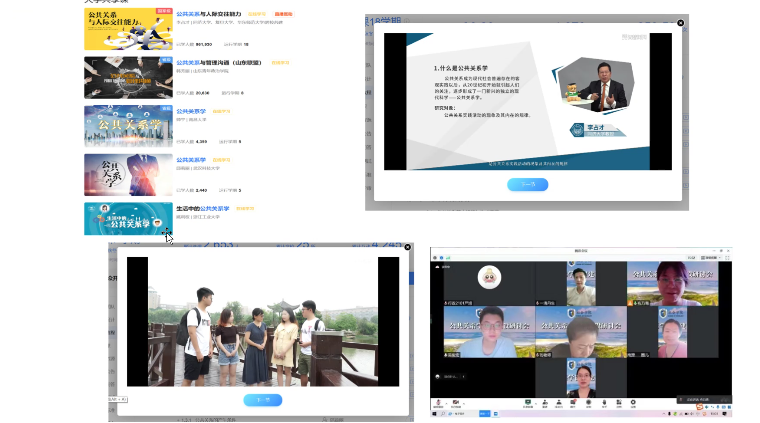Click the highlighted blue app button in the taskbar
The height and width of the screenshot is (423, 760).
click(485, 414)
